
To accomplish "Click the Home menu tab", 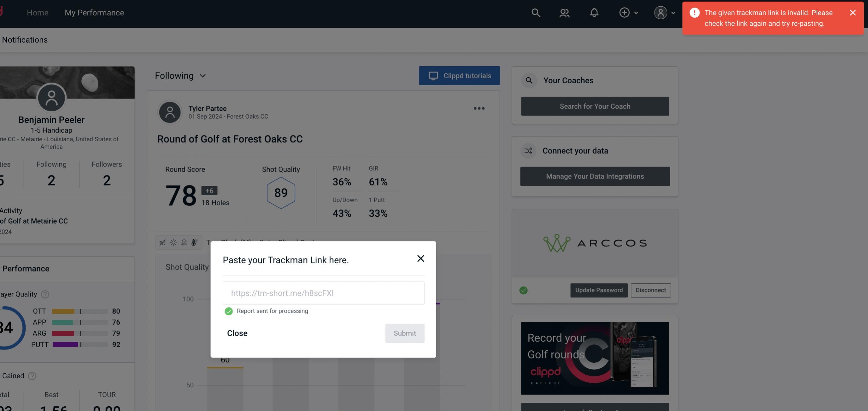I will point(38,12).
